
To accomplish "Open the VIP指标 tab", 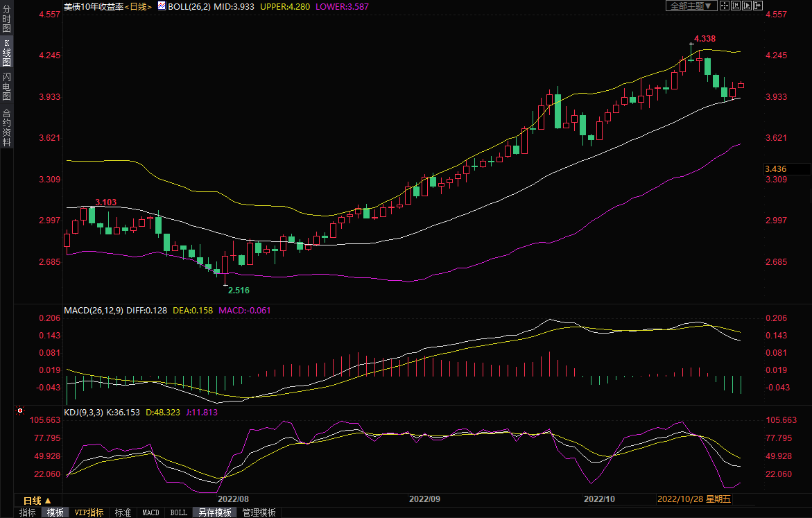I will 89,512.
